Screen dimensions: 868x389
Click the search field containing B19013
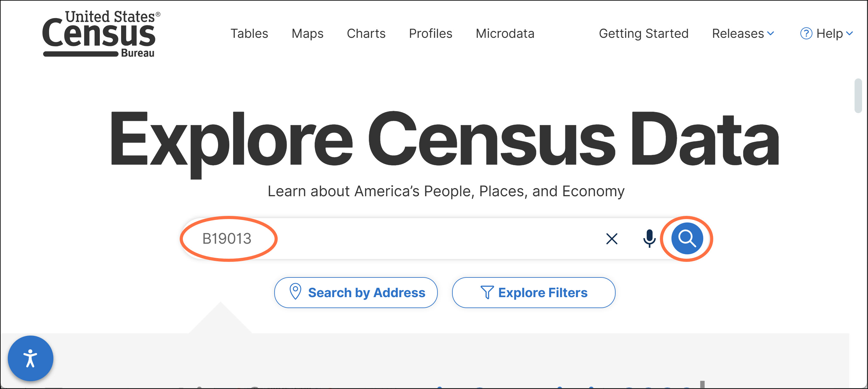(x=388, y=238)
